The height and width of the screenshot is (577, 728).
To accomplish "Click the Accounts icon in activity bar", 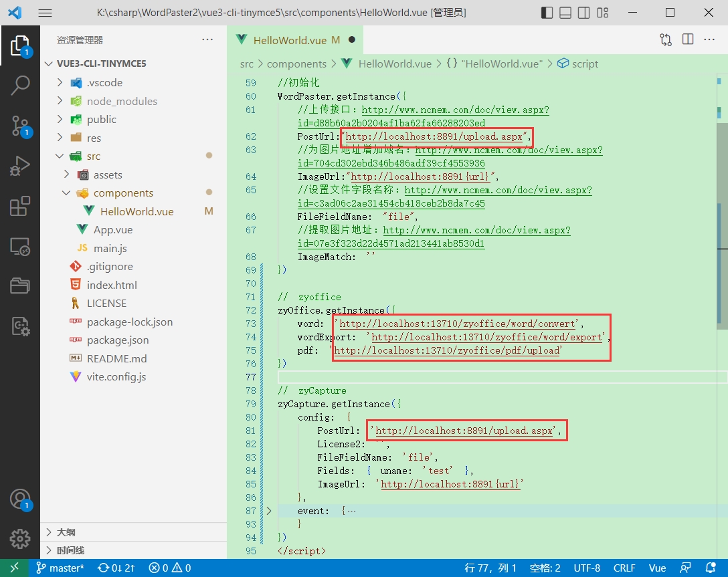I will point(20,499).
